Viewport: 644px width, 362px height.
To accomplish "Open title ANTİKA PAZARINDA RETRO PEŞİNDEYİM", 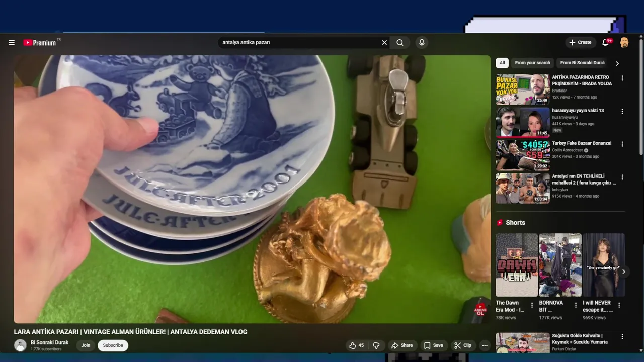I will point(582,80).
